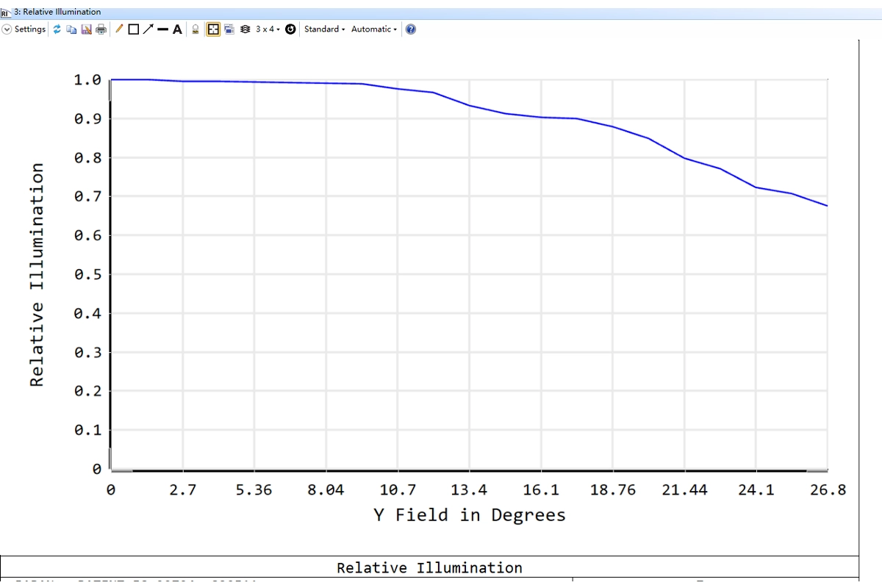Image resolution: width=882 pixels, height=588 pixels.
Task: Toggle the highlighted active cursor button
Action: pos(213,29)
